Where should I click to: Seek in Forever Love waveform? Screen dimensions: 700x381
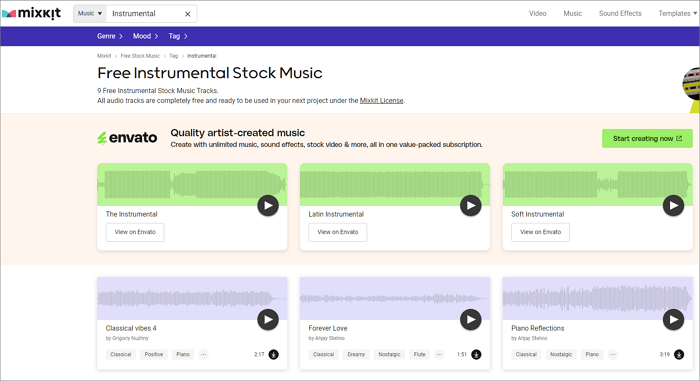[395, 298]
